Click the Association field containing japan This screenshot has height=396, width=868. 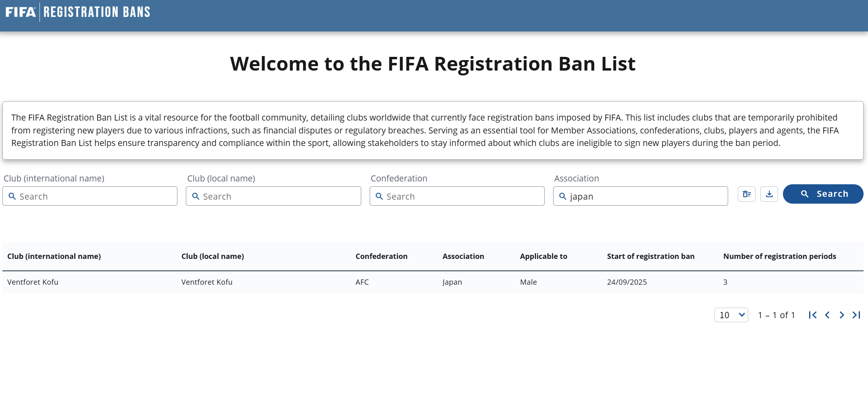tap(641, 196)
